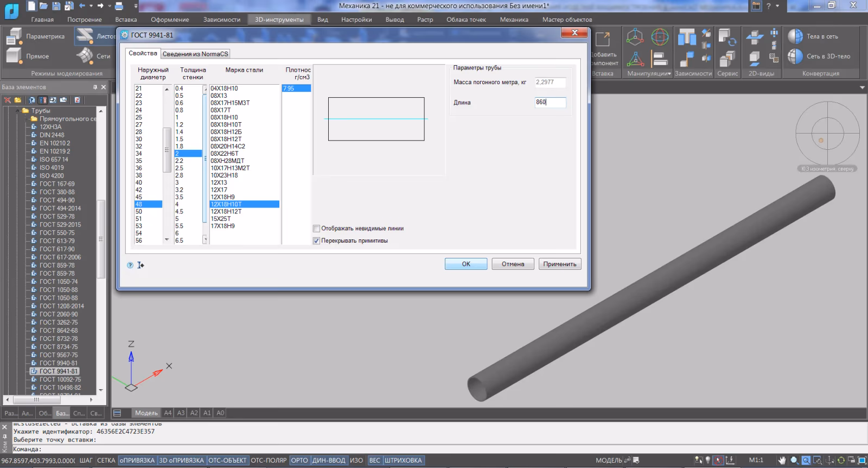
Task: Confirm the dialog with OK
Action: pos(466,264)
